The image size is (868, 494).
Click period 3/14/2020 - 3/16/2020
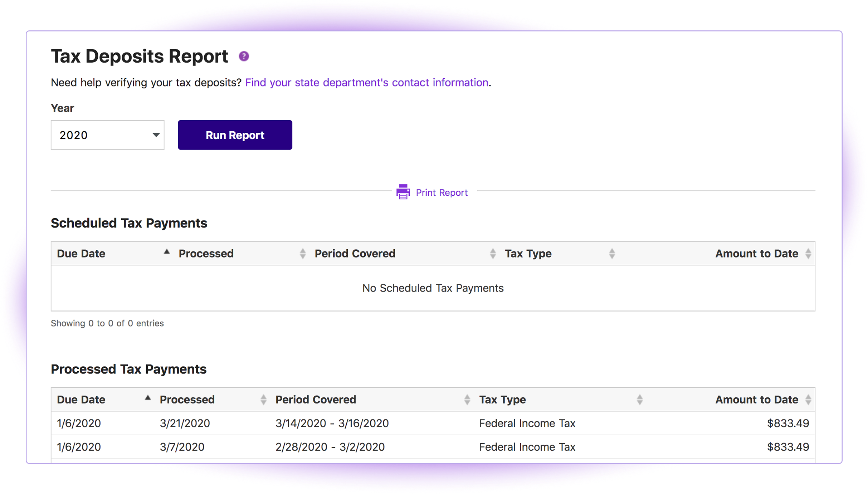coord(332,423)
